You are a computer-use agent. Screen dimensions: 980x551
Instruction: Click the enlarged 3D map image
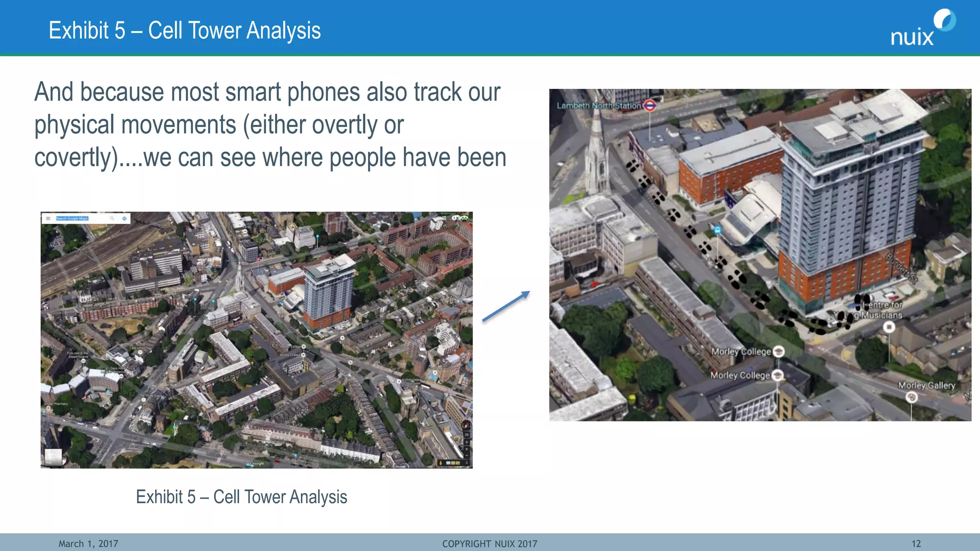point(760,255)
